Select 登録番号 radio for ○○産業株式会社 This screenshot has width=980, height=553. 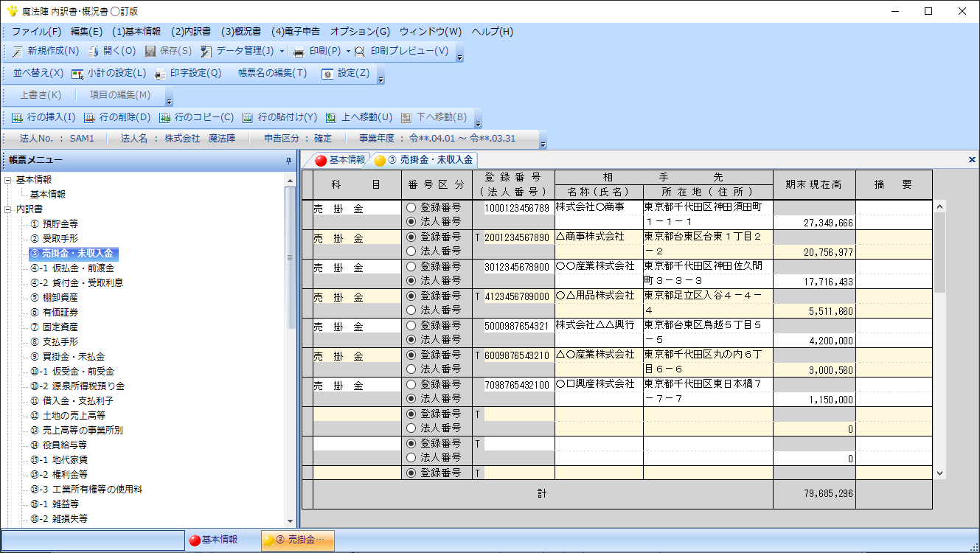pyautogui.click(x=411, y=267)
